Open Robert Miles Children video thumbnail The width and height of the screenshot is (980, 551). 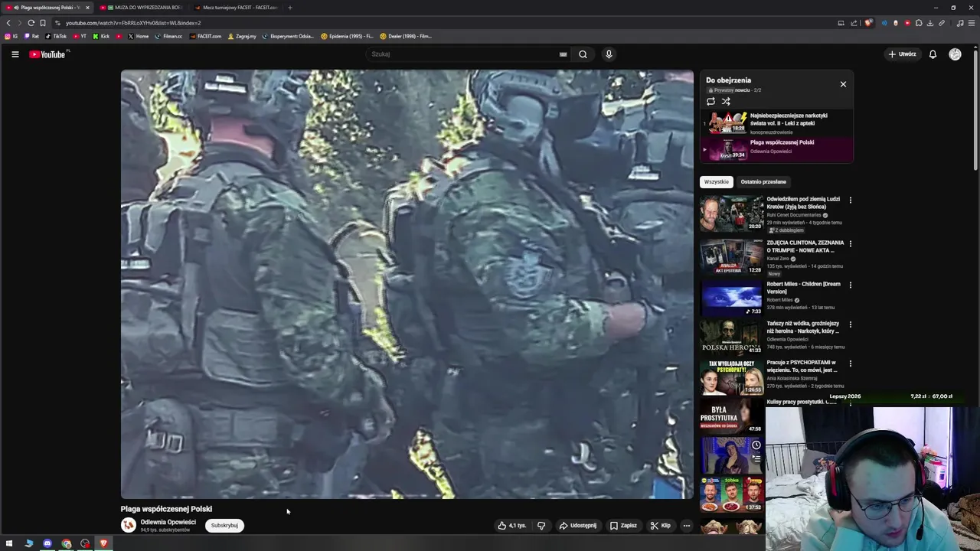tap(731, 298)
